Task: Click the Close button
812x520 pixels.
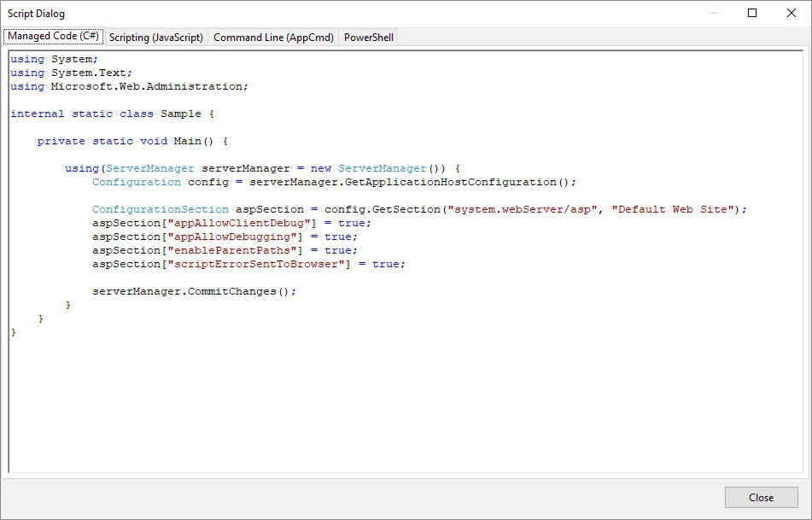Action: tap(762, 497)
